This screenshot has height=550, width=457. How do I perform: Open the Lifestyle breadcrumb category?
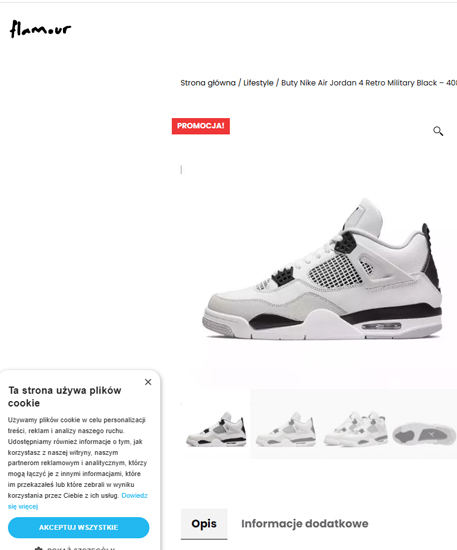click(258, 83)
